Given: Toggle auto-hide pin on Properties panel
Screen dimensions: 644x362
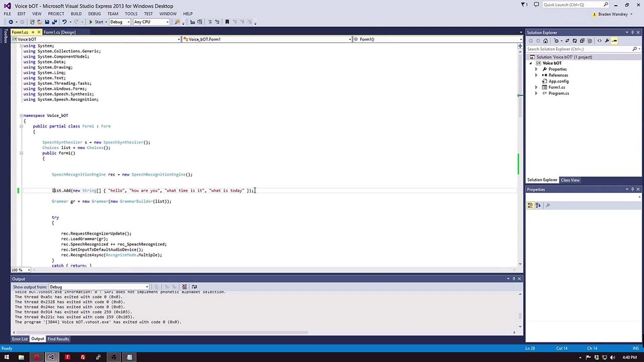Looking at the screenshot, I should (x=633, y=189).
